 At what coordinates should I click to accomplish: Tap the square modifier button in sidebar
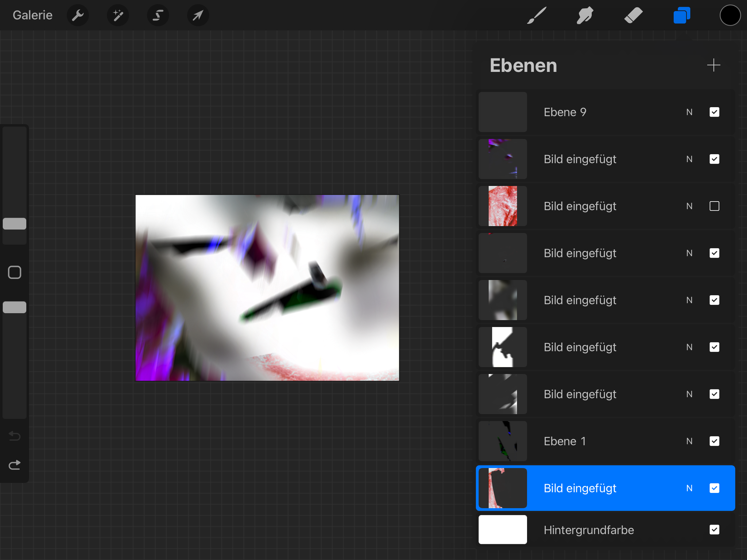(15, 272)
